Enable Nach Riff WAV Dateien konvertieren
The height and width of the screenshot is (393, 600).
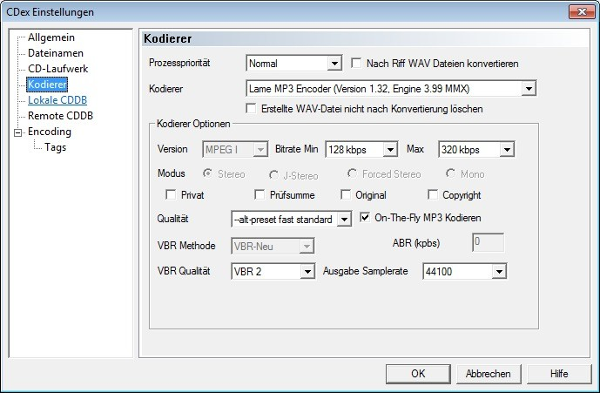[356, 63]
